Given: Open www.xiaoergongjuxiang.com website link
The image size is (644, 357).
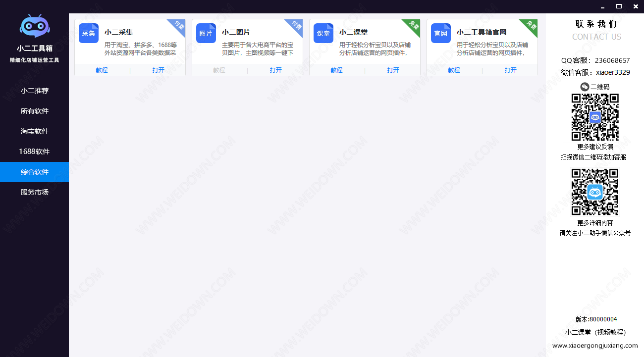Looking at the screenshot, I should [x=595, y=346].
